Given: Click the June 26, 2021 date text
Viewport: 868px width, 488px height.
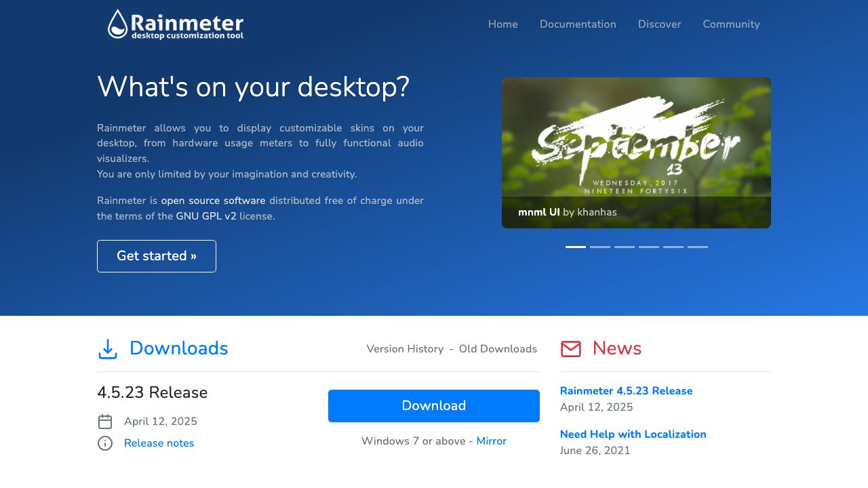Looking at the screenshot, I should [x=595, y=451].
